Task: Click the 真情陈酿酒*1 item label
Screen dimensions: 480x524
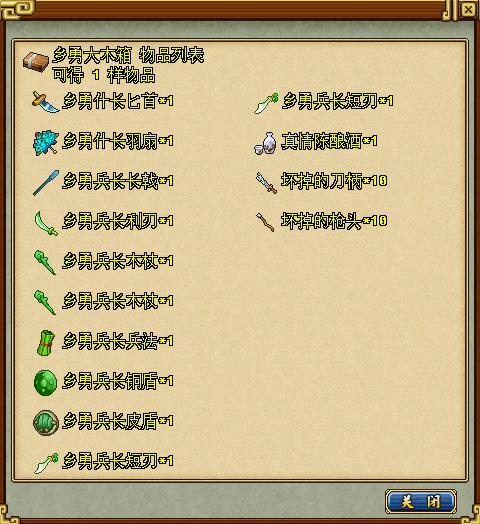Action: click(x=330, y=141)
